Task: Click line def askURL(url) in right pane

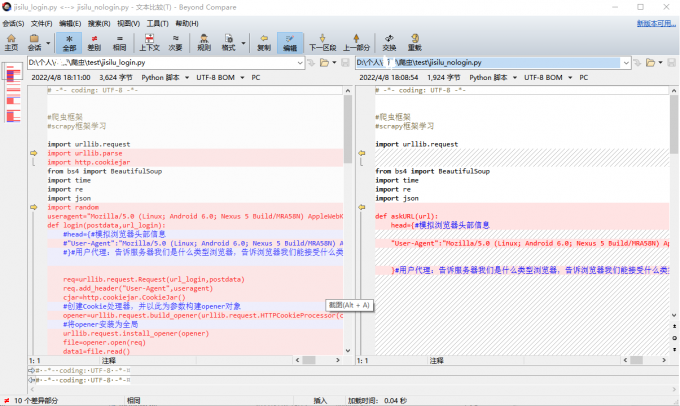Action: pos(407,216)
